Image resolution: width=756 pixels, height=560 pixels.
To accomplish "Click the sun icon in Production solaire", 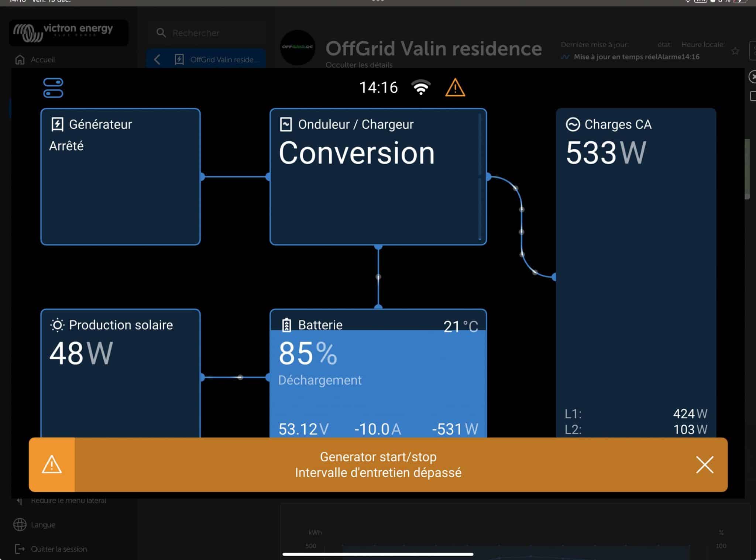I will [x=57, y=325].
